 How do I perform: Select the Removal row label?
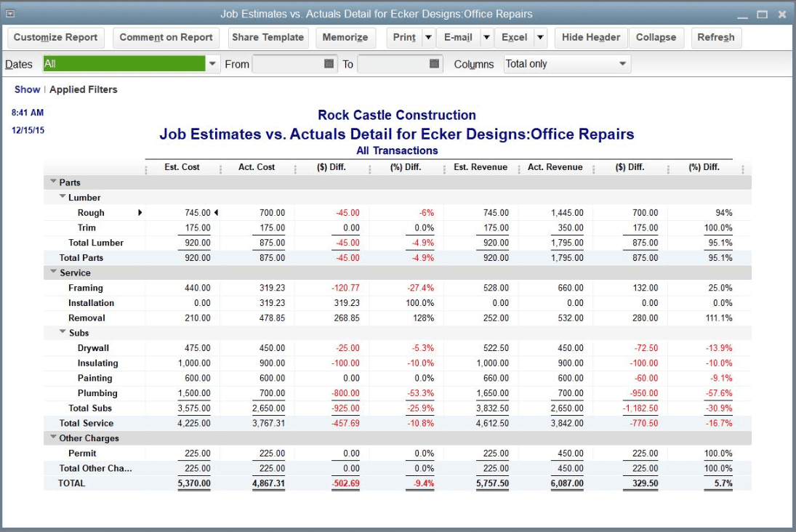(x=87, y=318)
